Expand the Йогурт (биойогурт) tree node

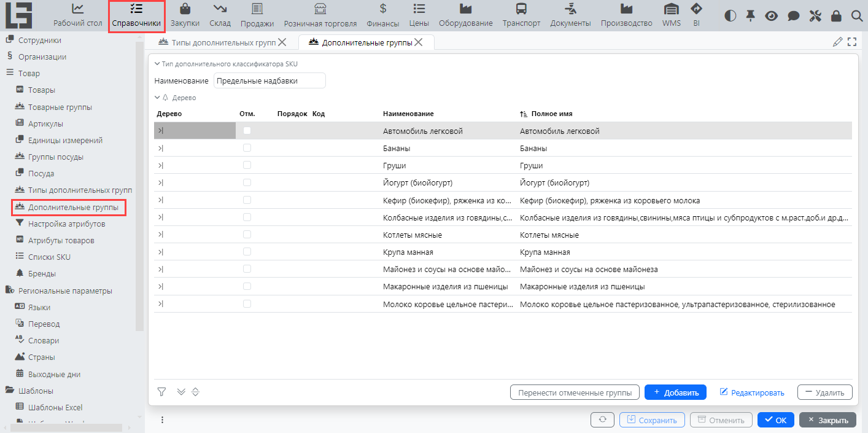pos(160,182)
